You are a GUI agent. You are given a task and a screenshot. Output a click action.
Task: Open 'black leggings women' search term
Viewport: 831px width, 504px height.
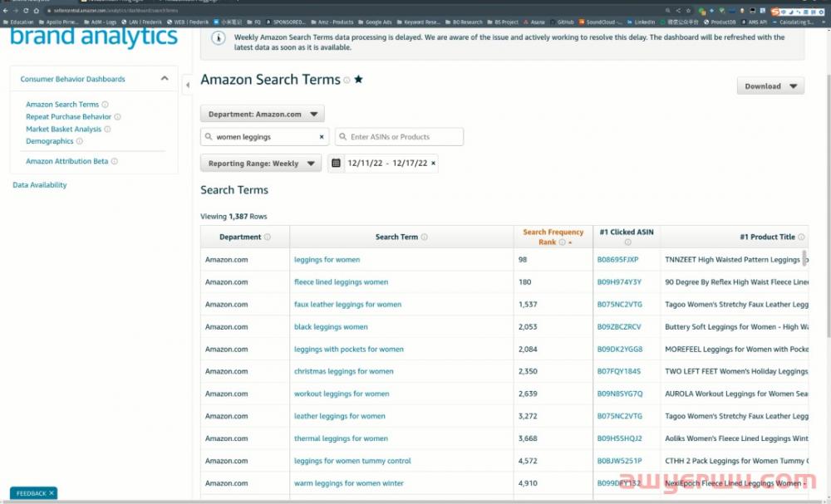(331, 327)
